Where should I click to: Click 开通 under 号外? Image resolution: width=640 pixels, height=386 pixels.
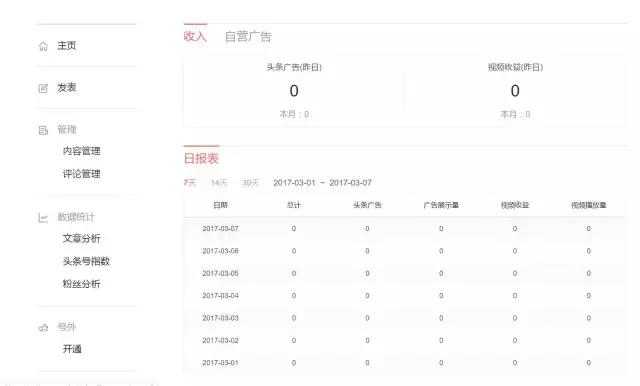pyautogui.click(x=72, y=349)
